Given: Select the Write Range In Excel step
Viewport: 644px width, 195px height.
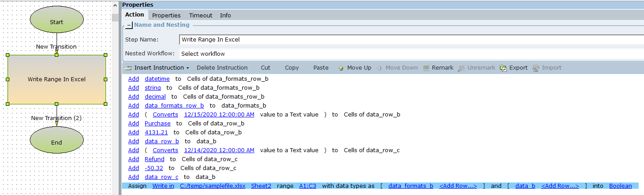Looking at the screenshot, I should 57,79.
